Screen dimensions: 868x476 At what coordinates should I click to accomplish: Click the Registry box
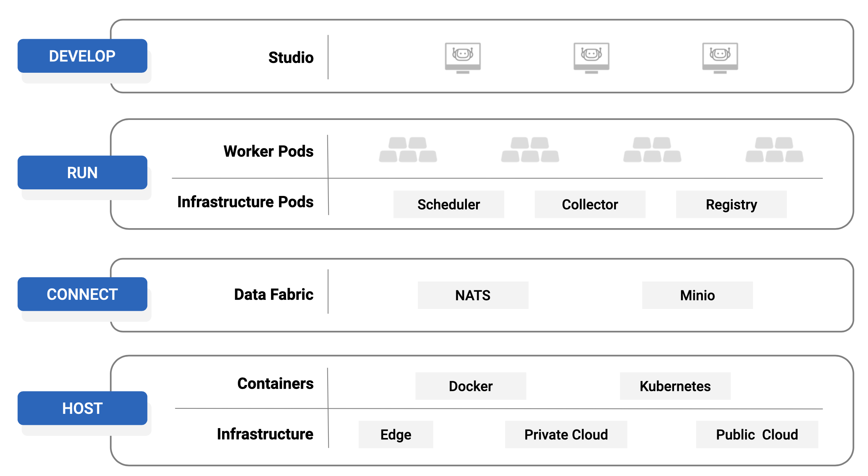pyautogui.click(x=731, y=204)
